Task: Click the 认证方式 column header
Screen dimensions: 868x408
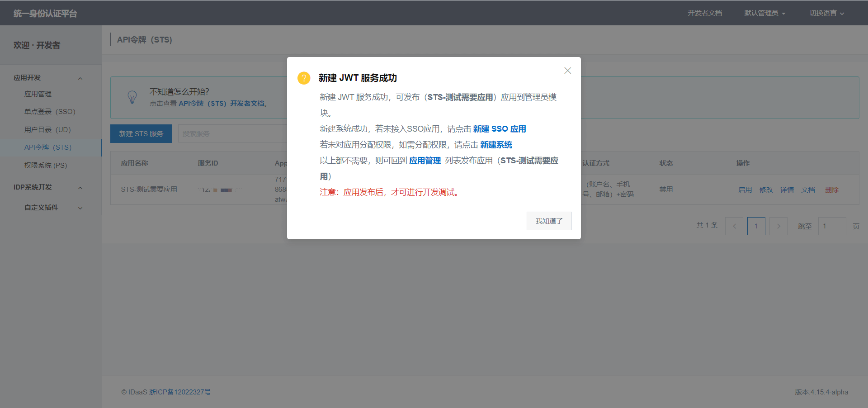Action: [596, 163]
